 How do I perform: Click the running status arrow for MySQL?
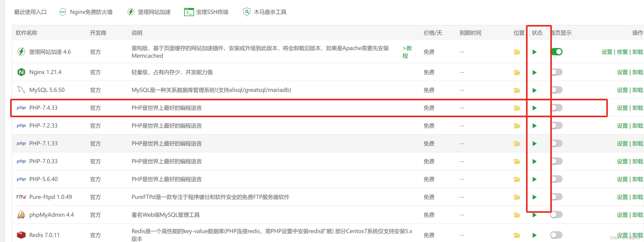pos(534,90)
